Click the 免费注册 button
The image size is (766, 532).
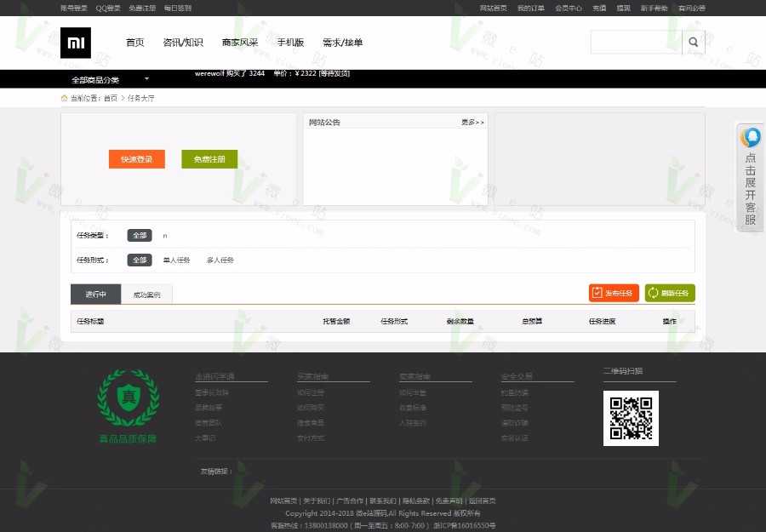click(x=209, y=158)
